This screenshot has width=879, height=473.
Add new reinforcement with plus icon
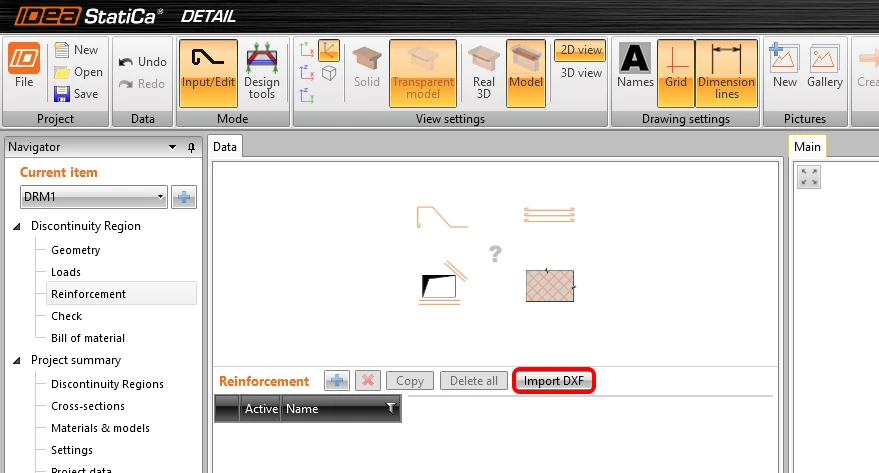point(337,381)
